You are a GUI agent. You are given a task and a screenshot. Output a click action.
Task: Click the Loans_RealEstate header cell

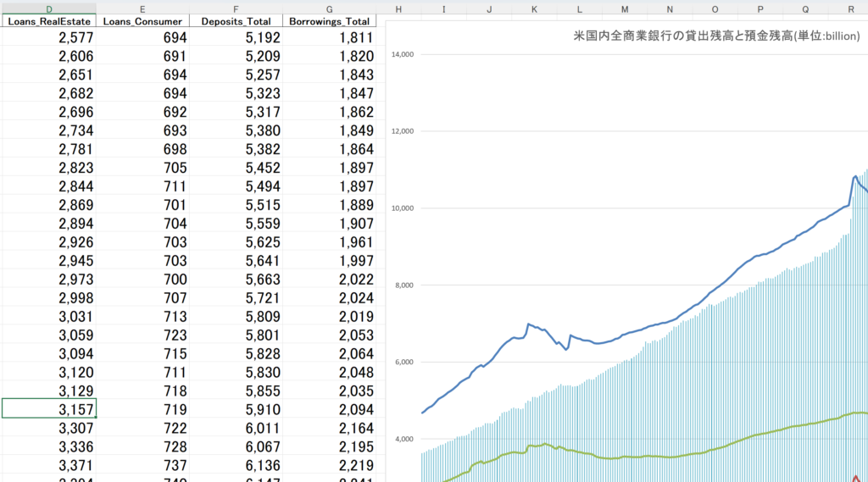pos(48,21)
